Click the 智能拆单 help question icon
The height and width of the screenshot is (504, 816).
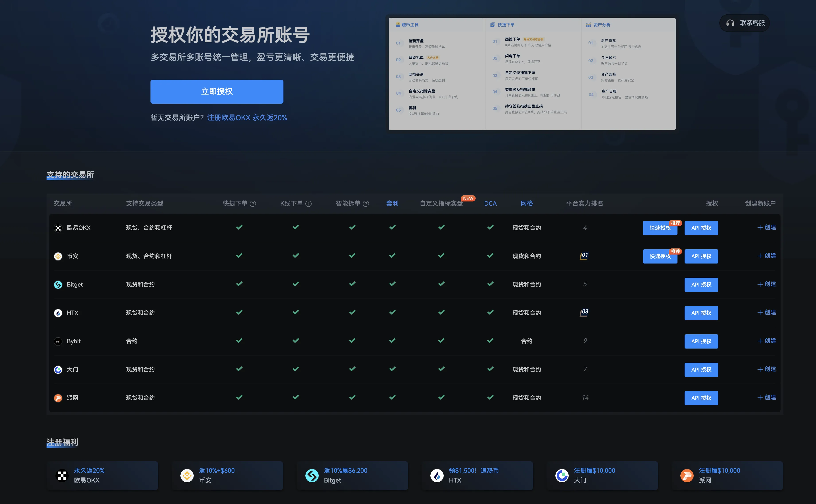tap(366, 204)
